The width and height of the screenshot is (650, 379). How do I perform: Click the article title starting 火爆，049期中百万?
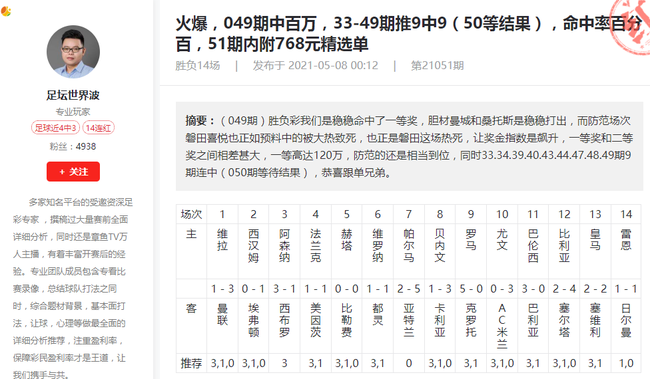coord(409,34)
